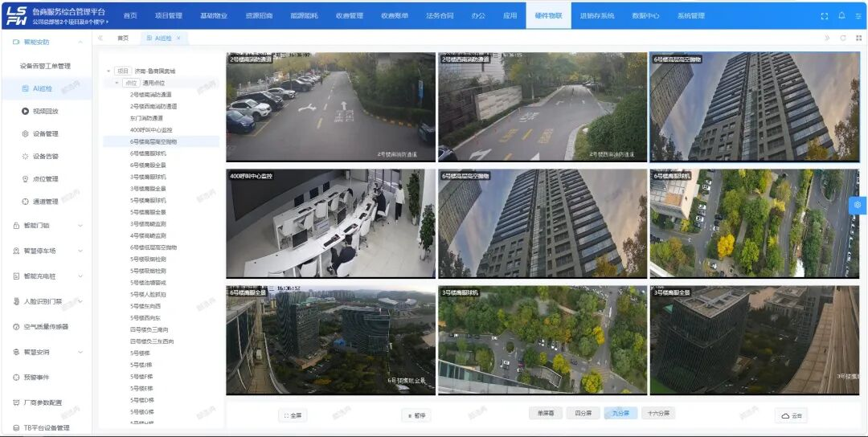The width and height of the screenshot is (868, 437).
Task: Switch to the 首页 page tab
Action: (x=123, y=39)
